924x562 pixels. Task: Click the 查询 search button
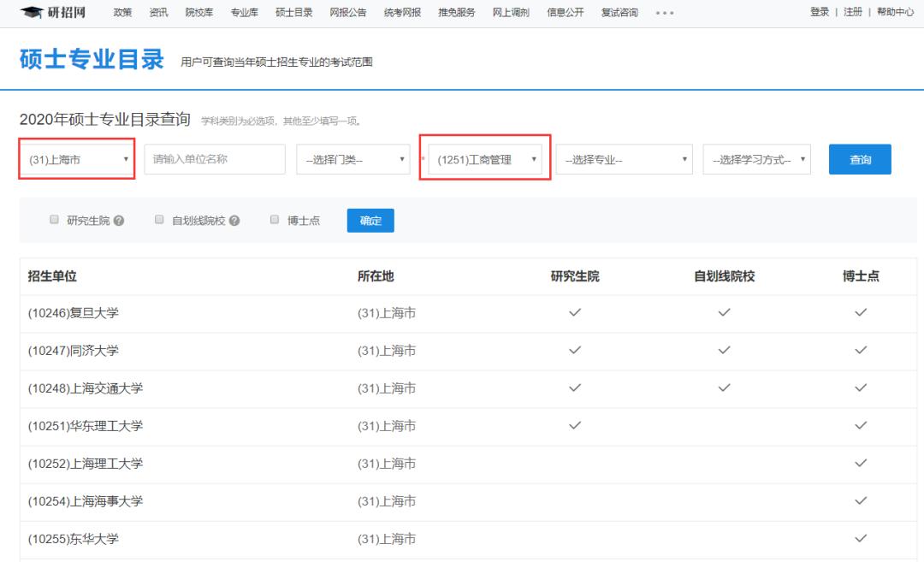point(860,159)
